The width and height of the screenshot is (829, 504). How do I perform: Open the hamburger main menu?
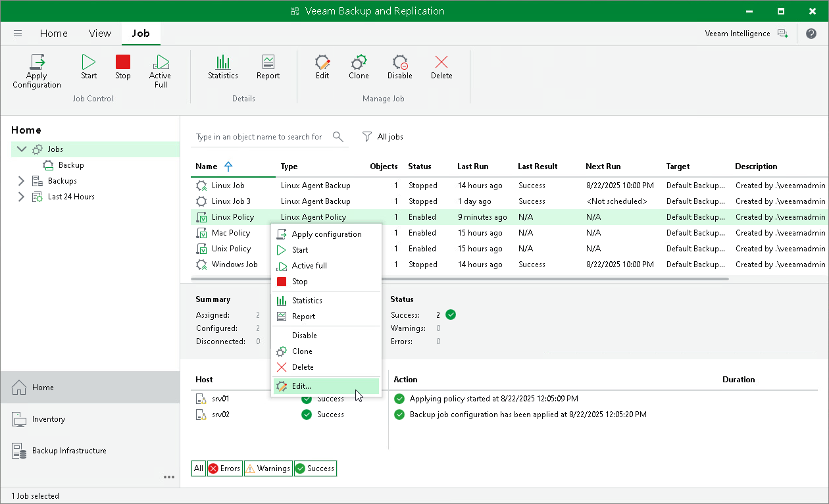18,34
